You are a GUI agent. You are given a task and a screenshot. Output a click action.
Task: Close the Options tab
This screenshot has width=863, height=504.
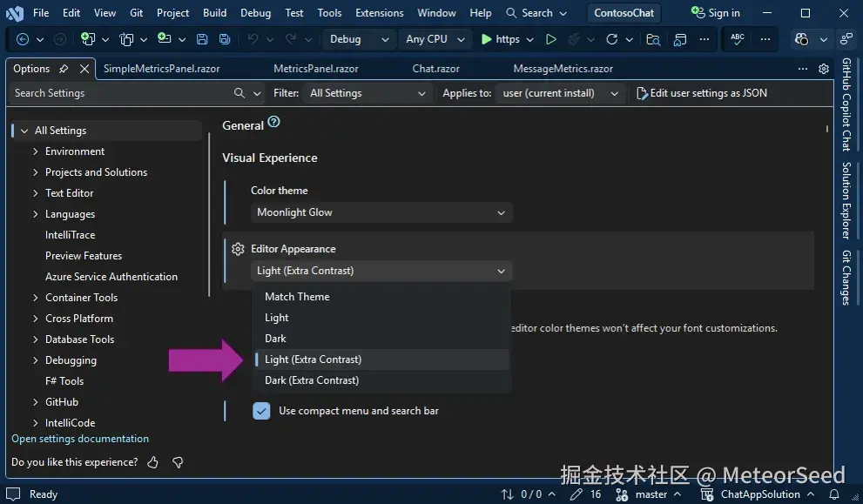click(84, 69)
